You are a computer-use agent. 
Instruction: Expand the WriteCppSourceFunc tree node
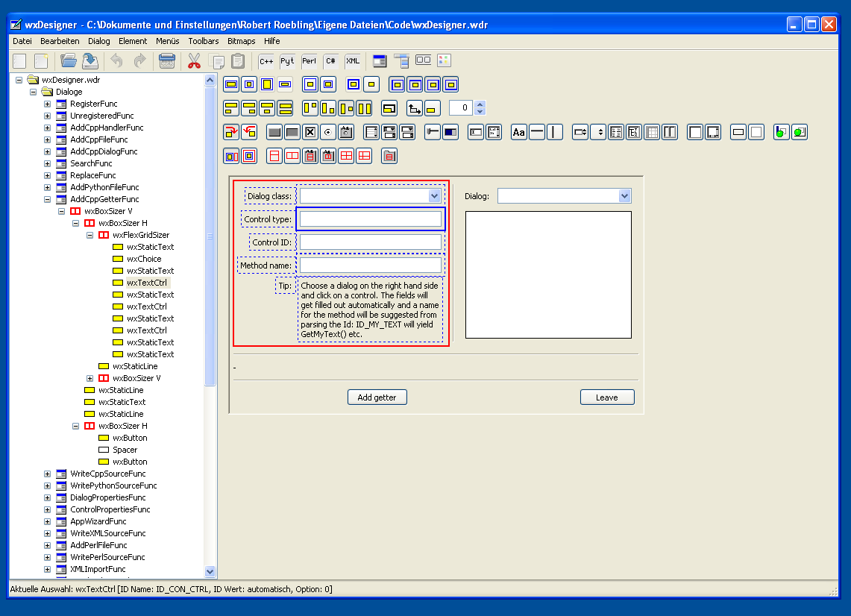pyautogui.click(x=47, y=474)
